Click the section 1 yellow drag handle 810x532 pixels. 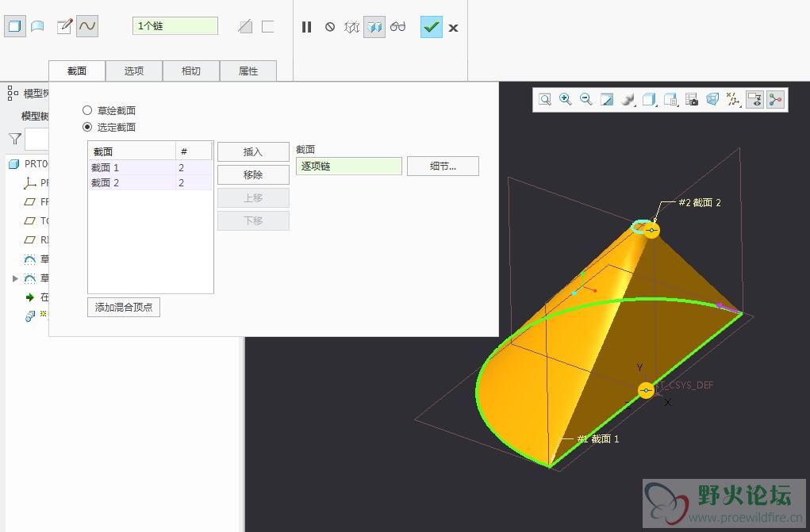coord(647,390)
